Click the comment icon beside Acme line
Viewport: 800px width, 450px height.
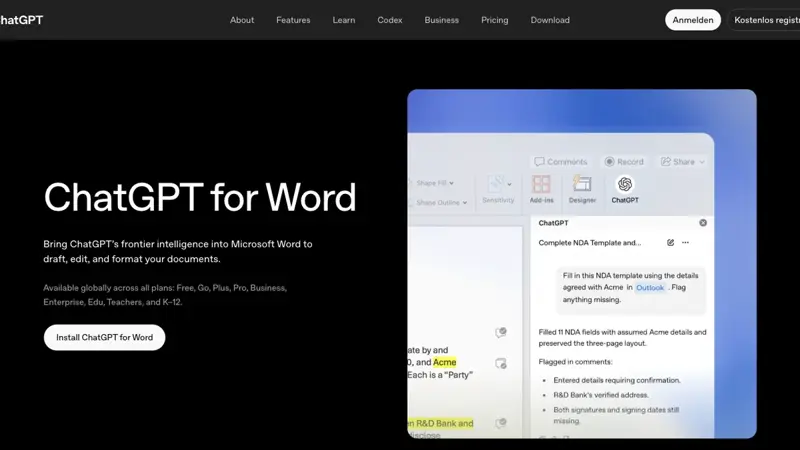pyautogui.click(x=501, y=364)
